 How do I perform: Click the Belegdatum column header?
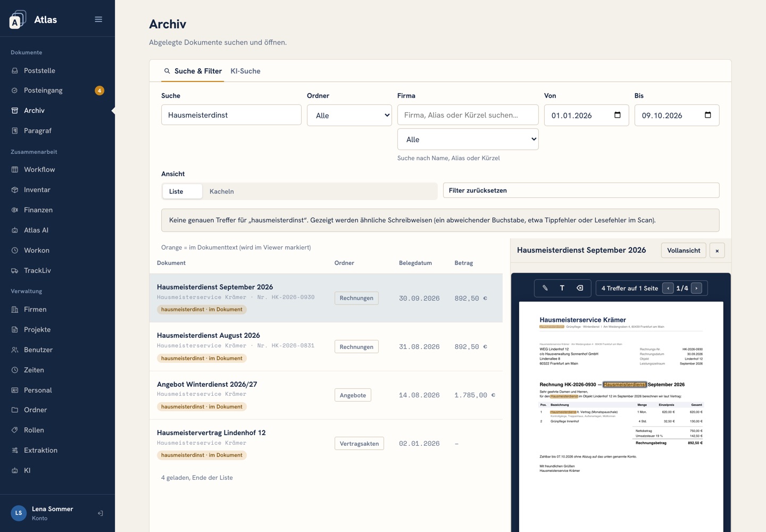pyautogui.click(x=415, y=263)
